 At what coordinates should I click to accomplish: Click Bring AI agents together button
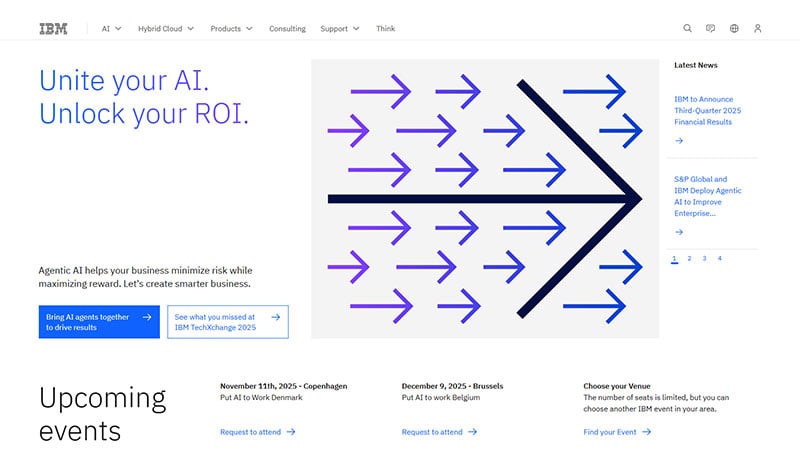click(x=99, y=322)
